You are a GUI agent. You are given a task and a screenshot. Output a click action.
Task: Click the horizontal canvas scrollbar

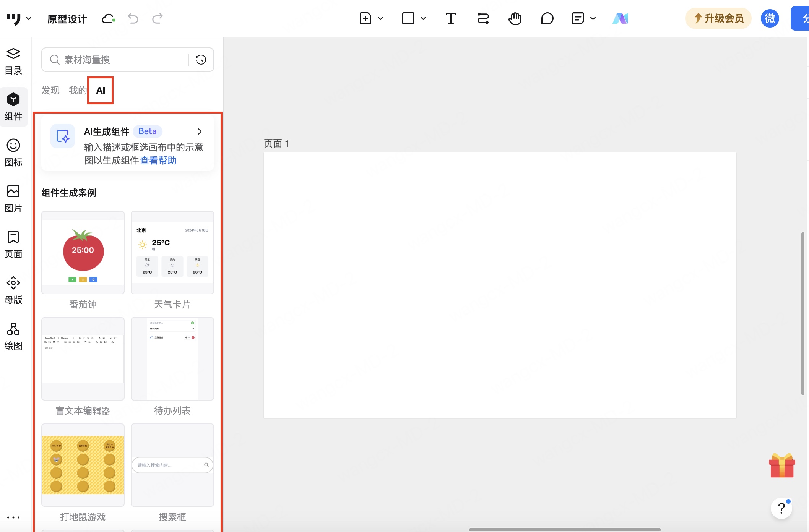pyautogui.click(x=565, y=529)
